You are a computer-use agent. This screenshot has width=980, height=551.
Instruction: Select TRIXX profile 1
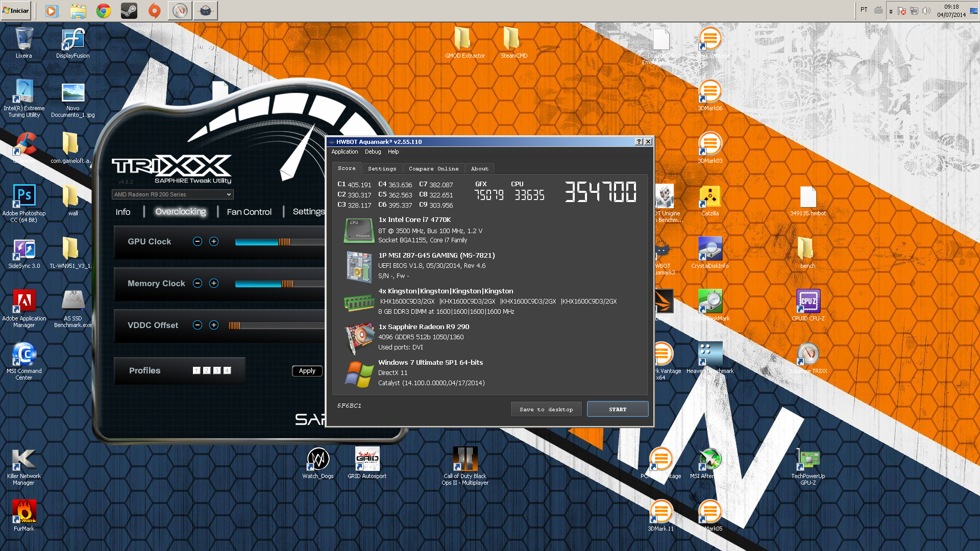click(x=197, y=370)
